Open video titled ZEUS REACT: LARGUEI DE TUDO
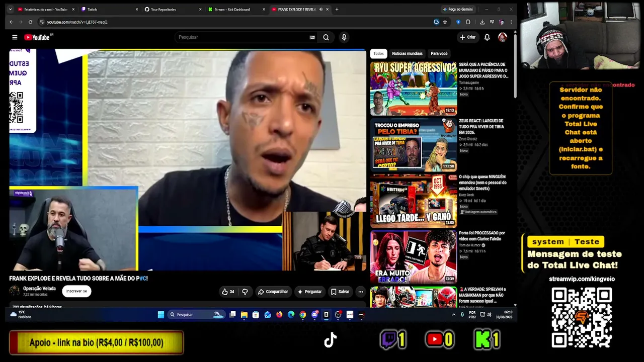 coord(481,127)
